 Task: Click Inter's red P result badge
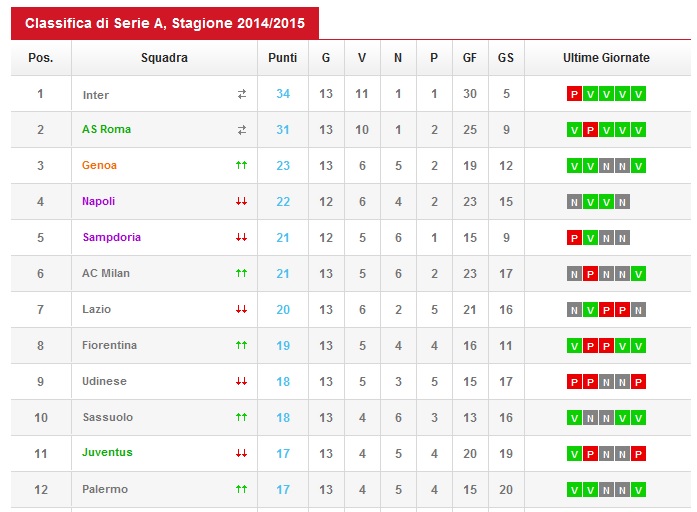tap(574, 94)
